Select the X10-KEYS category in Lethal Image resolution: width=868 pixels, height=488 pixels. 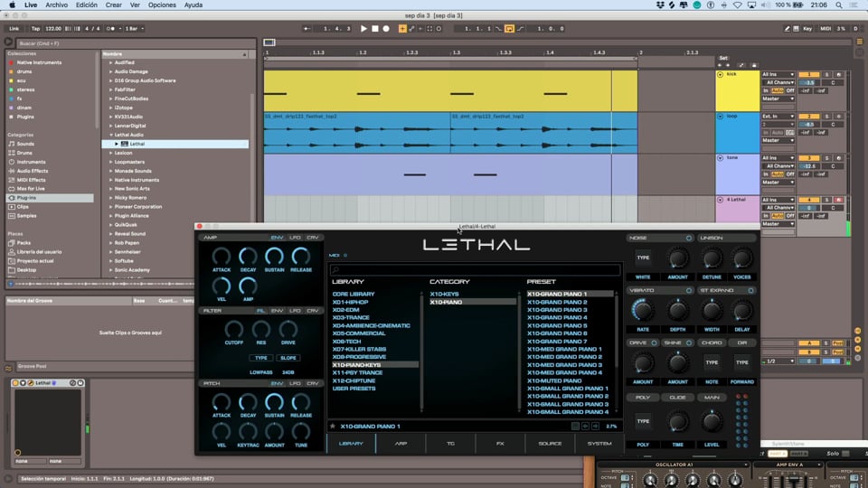click(445, 295)
